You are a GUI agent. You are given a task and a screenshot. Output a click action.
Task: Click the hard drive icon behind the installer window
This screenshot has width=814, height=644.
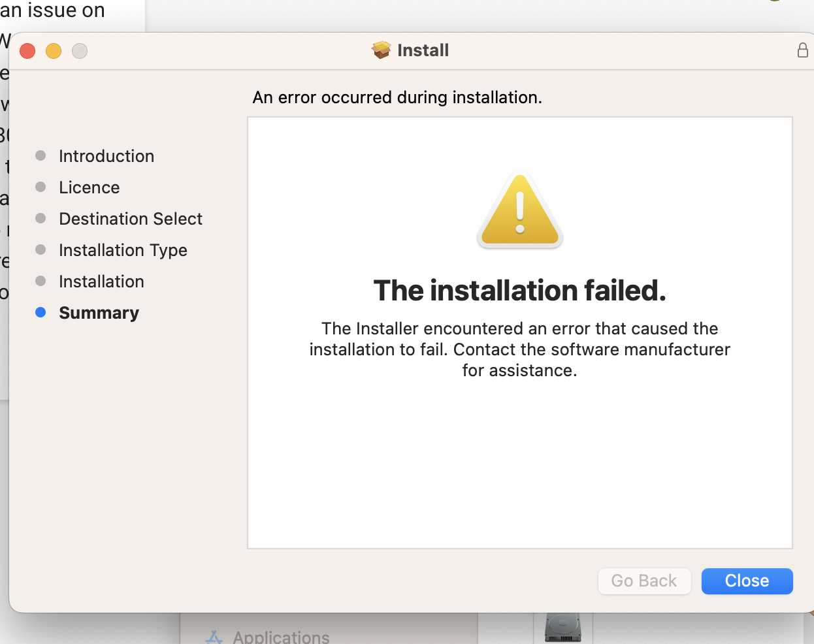click(x=562, y=628)
